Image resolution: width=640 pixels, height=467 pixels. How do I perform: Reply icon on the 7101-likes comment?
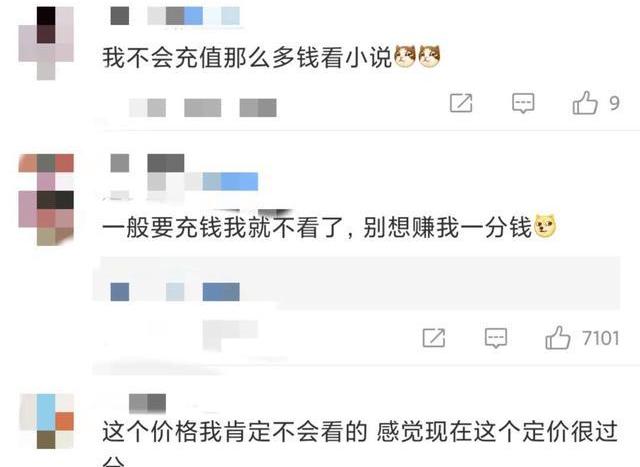pos(496,338)
